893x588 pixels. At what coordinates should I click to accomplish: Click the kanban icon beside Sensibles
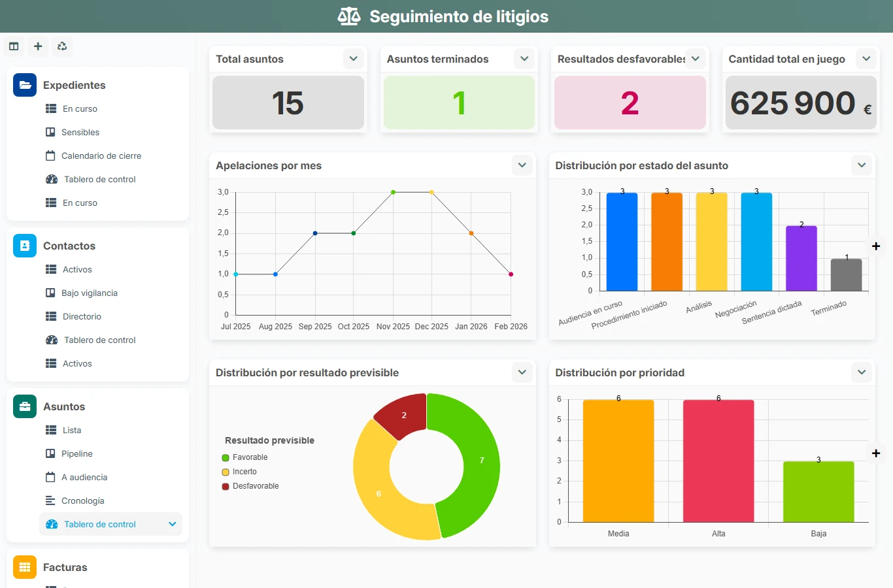tap(50, 132)
